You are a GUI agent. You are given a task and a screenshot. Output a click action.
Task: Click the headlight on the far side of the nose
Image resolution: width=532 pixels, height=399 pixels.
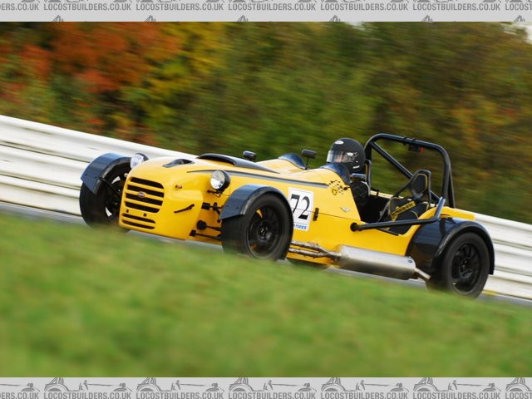pyautogui.click(x=137, y=160)
